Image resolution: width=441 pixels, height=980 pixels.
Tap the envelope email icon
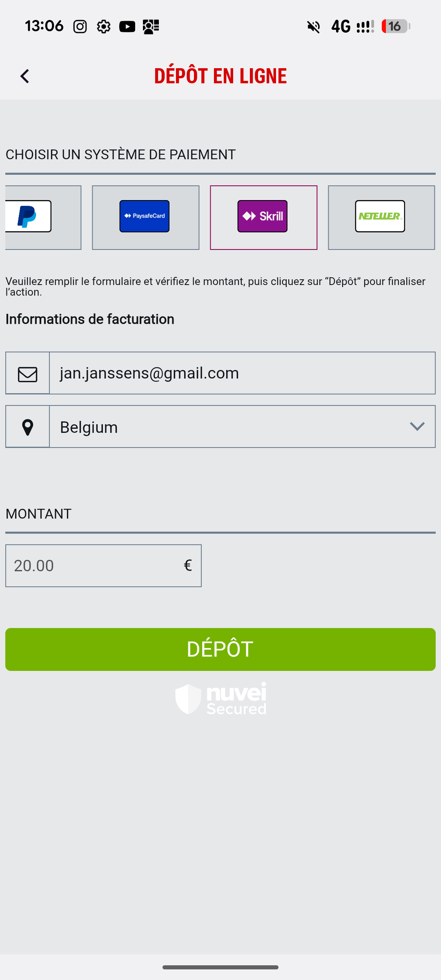pos(27,374)
